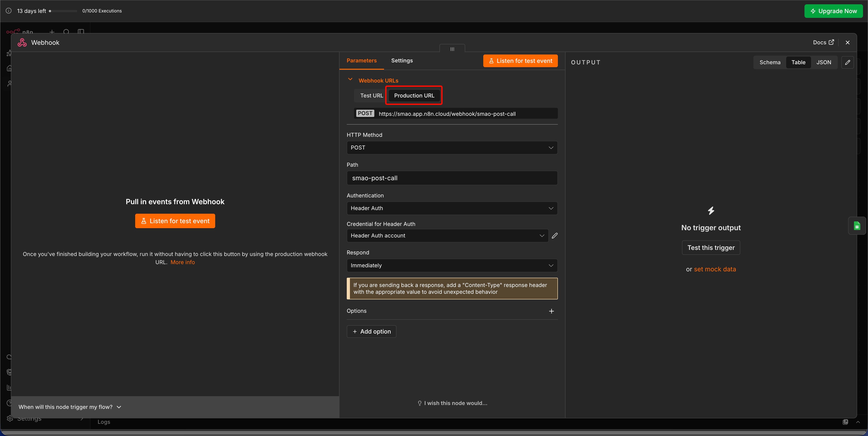Open the Respond dropdown

coord(452,266)
